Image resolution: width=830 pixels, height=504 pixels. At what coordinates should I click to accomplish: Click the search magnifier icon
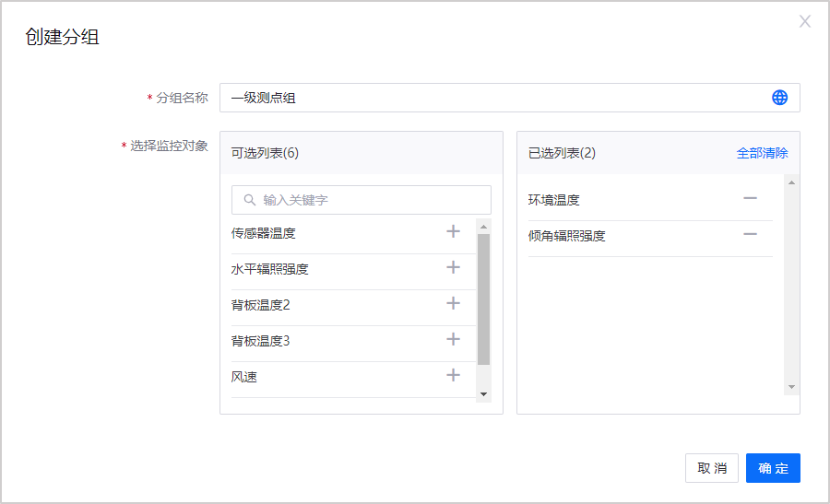(249, 200)
